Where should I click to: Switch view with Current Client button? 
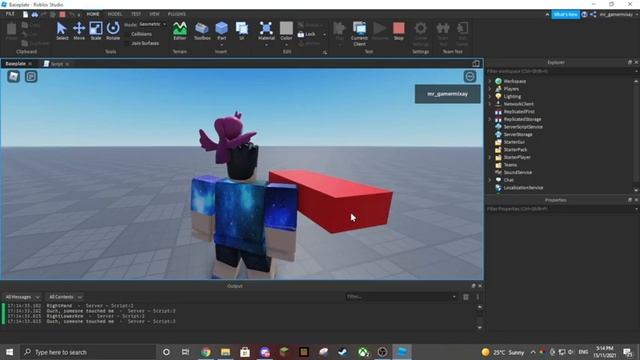(360, 33)
